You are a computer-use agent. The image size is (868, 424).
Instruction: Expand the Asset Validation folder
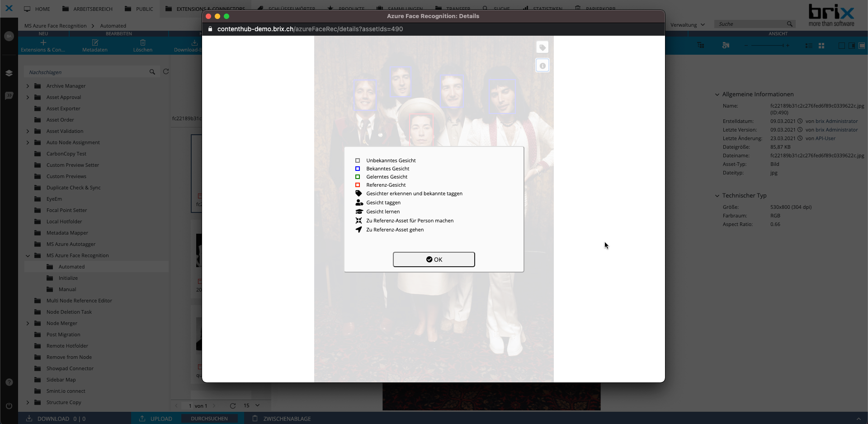pos(28,131)
